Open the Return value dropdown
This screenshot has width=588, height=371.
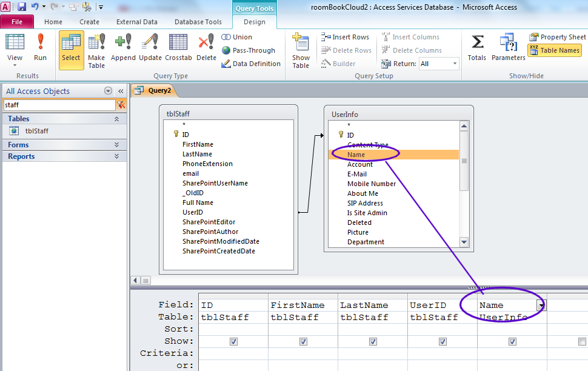tap(455, 64)
